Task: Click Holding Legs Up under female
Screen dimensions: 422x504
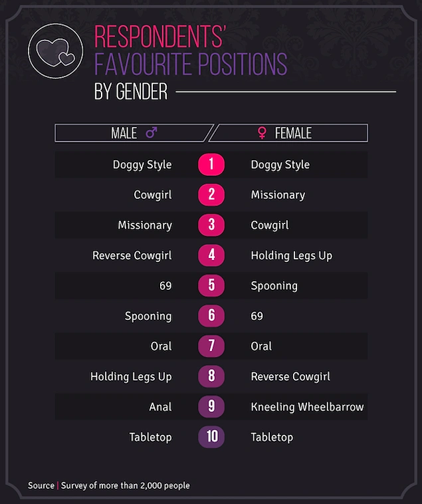Action: coord(292,255)
